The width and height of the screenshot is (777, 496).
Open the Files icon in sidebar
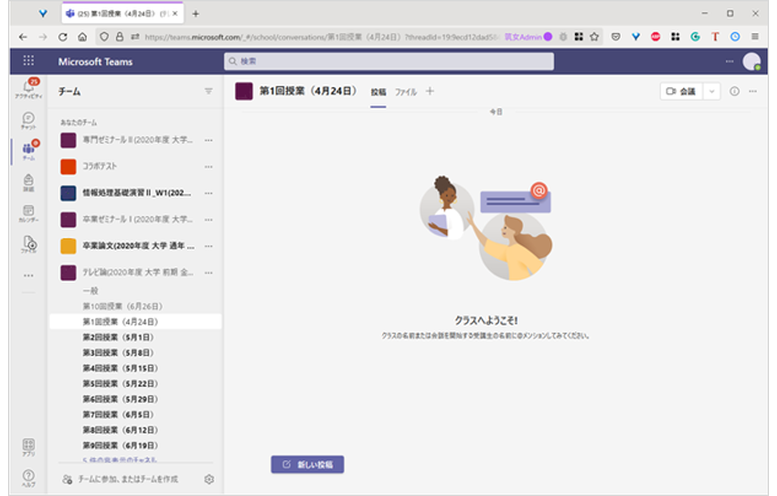[x=29, y=244]
